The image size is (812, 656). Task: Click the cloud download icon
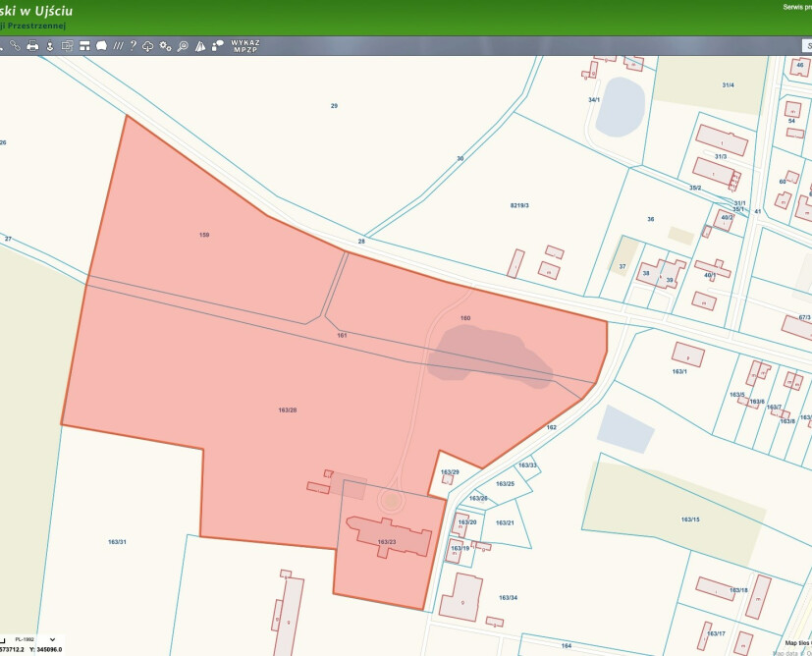[x=148, y=46]
